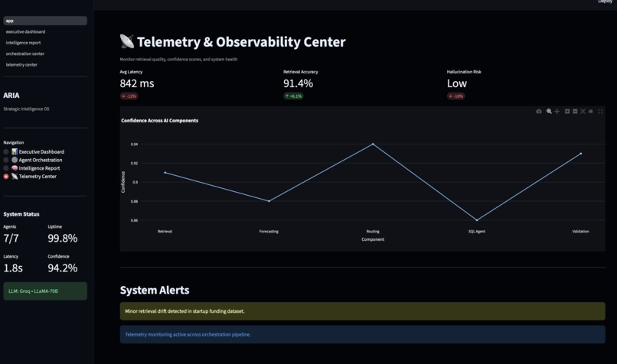Click the Low hallucination risk value
The width and height of the screenshot is (617, 364).
[x=457, y=83]
